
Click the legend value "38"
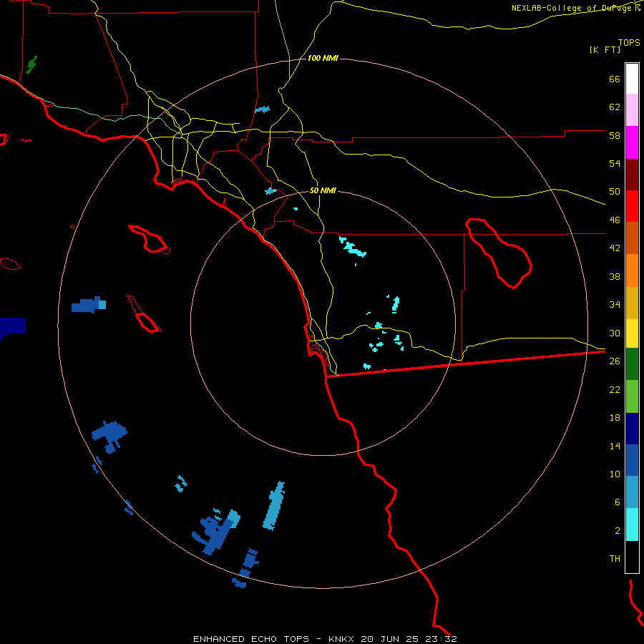click(615, 276)
